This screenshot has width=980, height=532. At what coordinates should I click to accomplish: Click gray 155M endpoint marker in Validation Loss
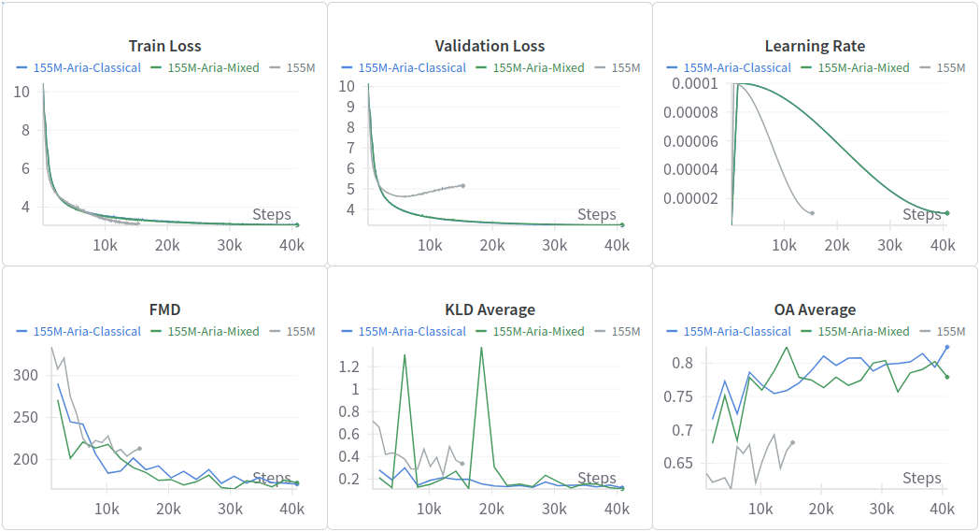coord(462,186)
